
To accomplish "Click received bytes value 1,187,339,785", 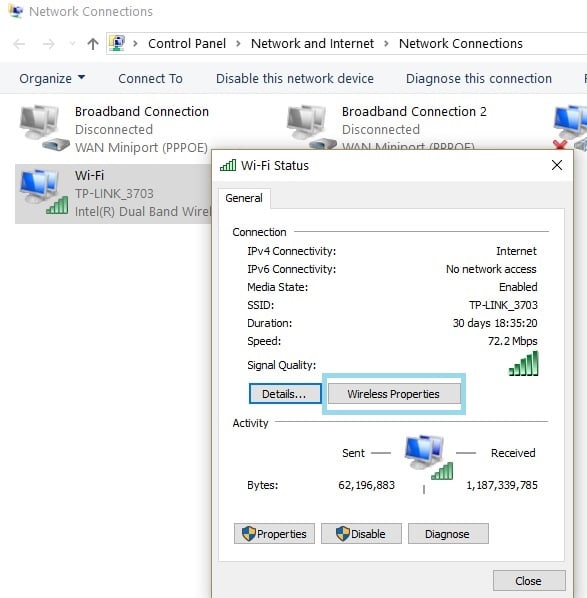I will pos(502,485).
